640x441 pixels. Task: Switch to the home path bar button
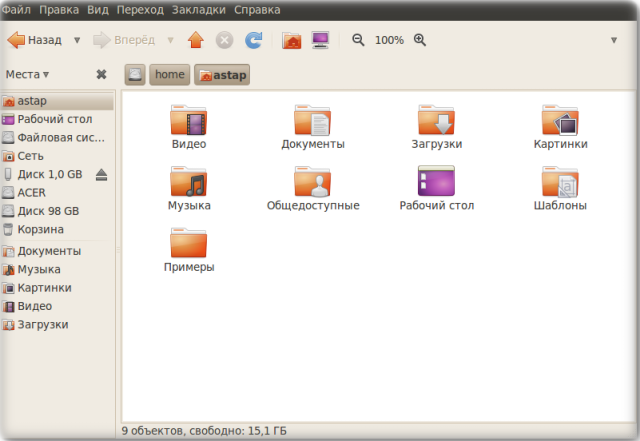tap(170, 75)
